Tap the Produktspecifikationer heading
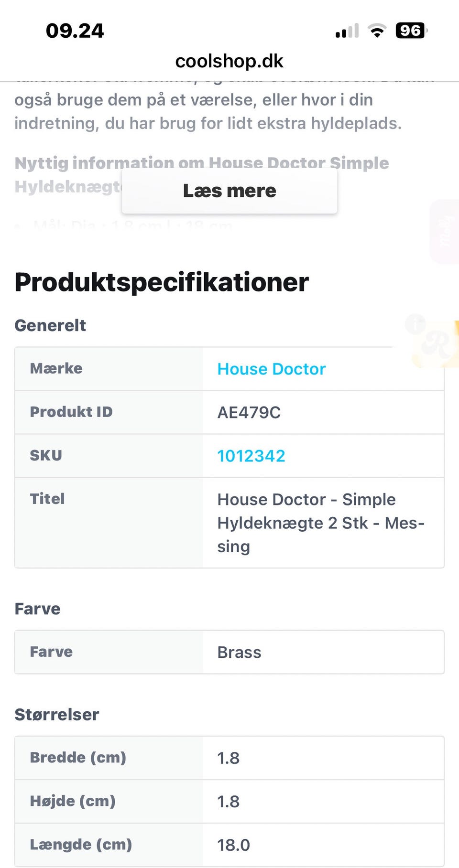Image resolution: width=459 pixels, height=868 pixels. pyautogui.click(x=162, y=282)
